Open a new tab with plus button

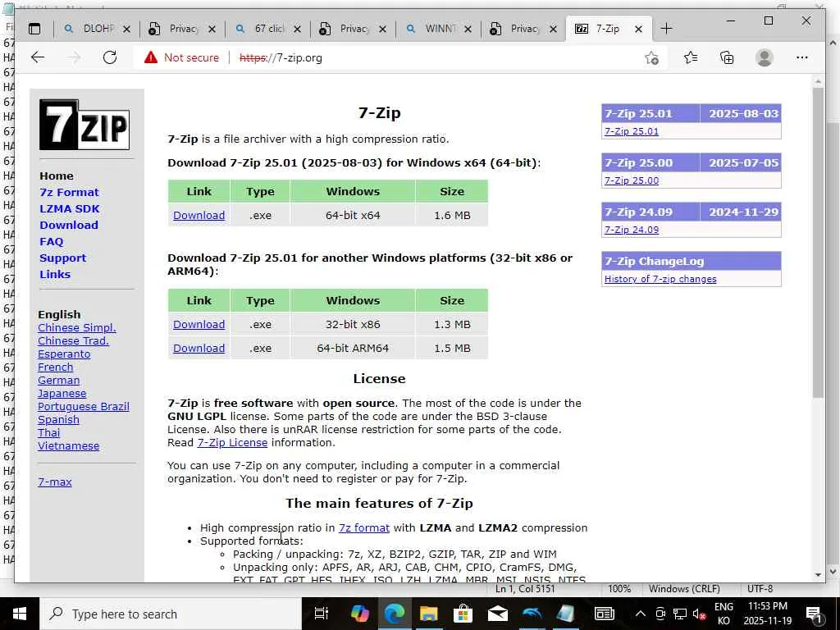(666, 29)
